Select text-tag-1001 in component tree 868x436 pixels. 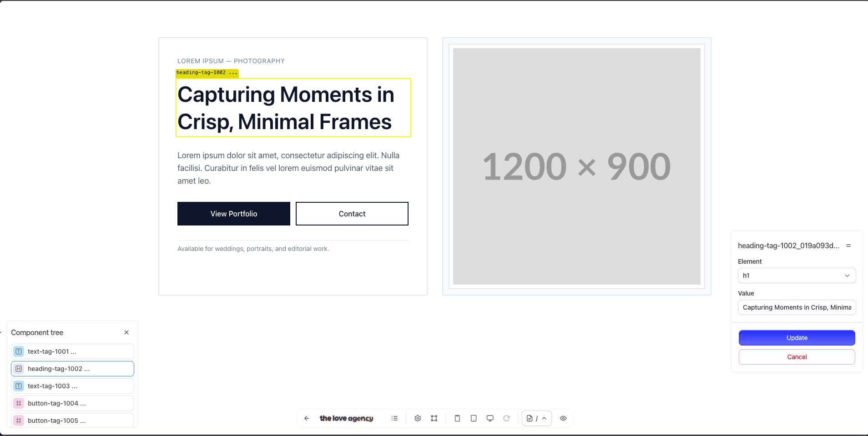72,351
